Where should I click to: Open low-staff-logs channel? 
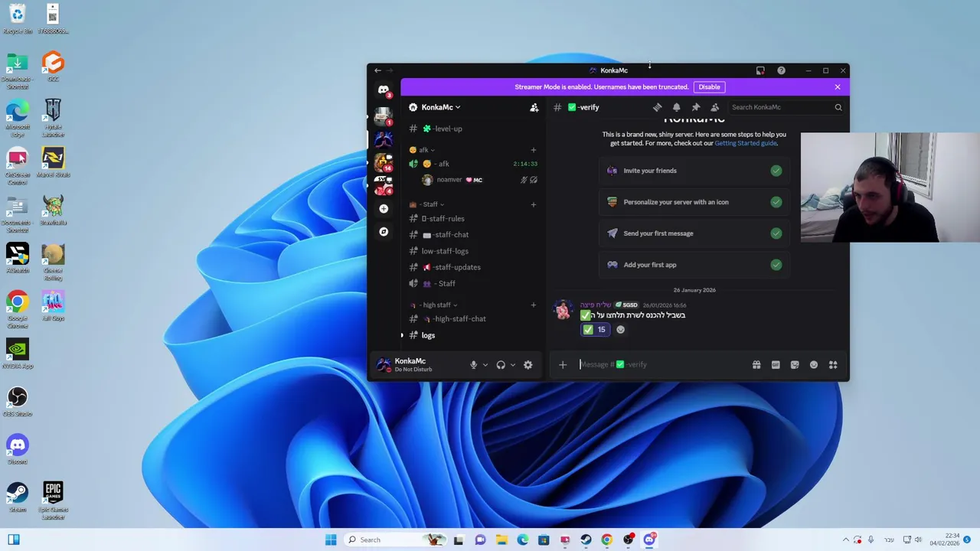(x=472, y=251)
